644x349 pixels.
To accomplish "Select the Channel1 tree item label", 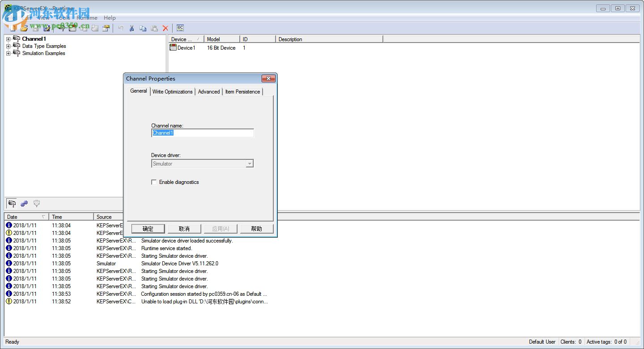I will click(34, 39).
